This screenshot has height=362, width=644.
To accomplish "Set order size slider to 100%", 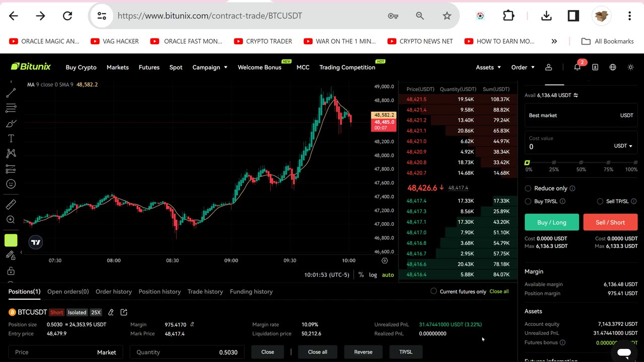I will 635,162.
